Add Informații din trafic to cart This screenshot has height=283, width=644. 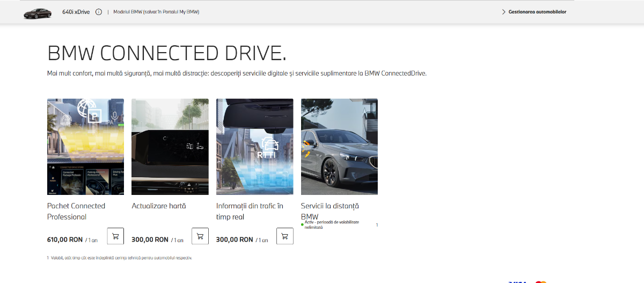pos(285,236)
